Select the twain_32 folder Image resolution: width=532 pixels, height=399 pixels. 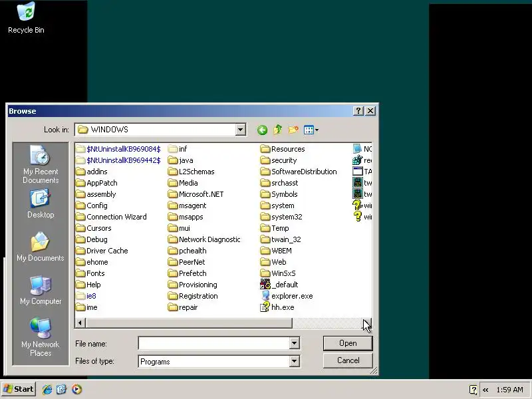click(x=281, y=239)
